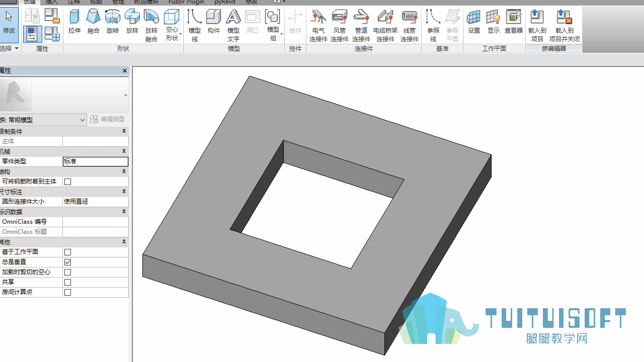Click the 编辑类型 edit type button
The height and width of the screenshot is (362, 644).
coord(108,119)
